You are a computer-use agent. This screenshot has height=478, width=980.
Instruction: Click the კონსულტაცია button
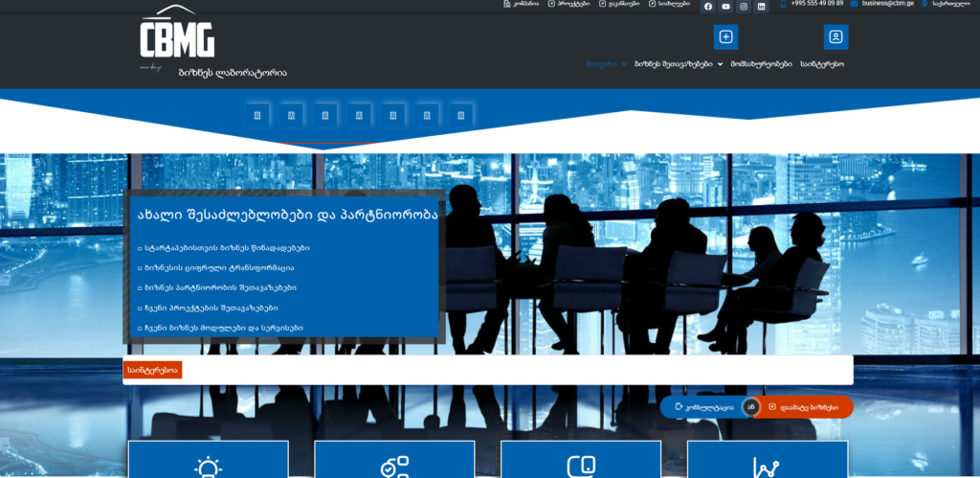[703, 407]
